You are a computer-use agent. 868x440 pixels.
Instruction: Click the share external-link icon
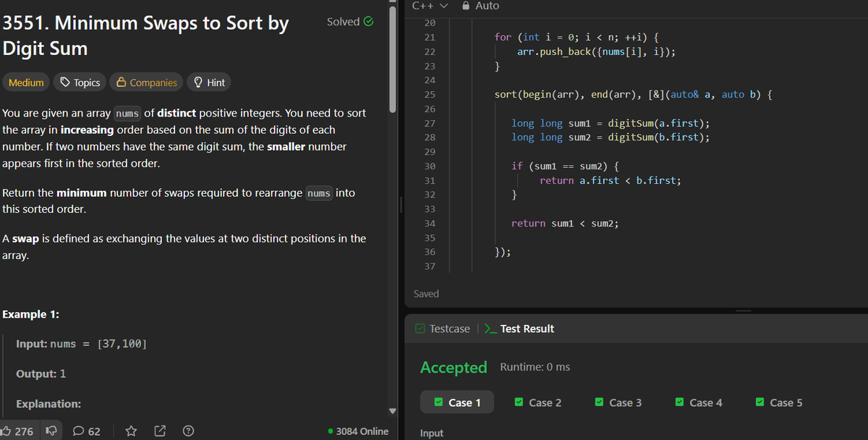click(161, 431)
